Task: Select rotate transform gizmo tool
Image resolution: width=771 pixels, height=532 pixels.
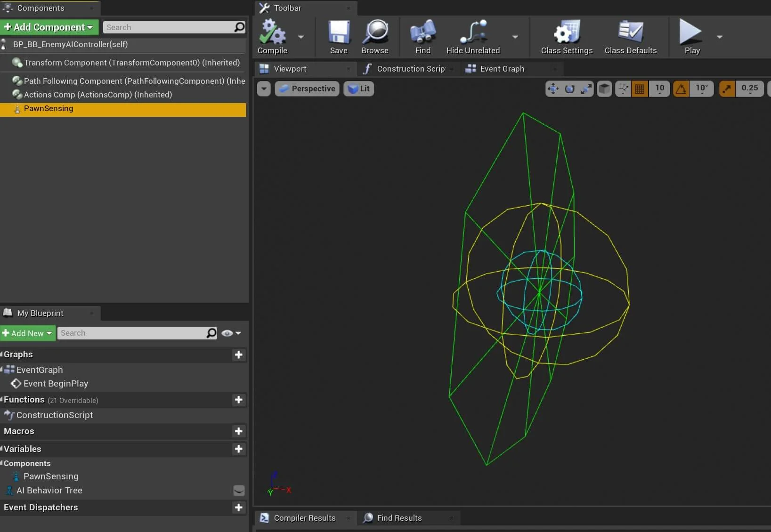Action: 570,89
